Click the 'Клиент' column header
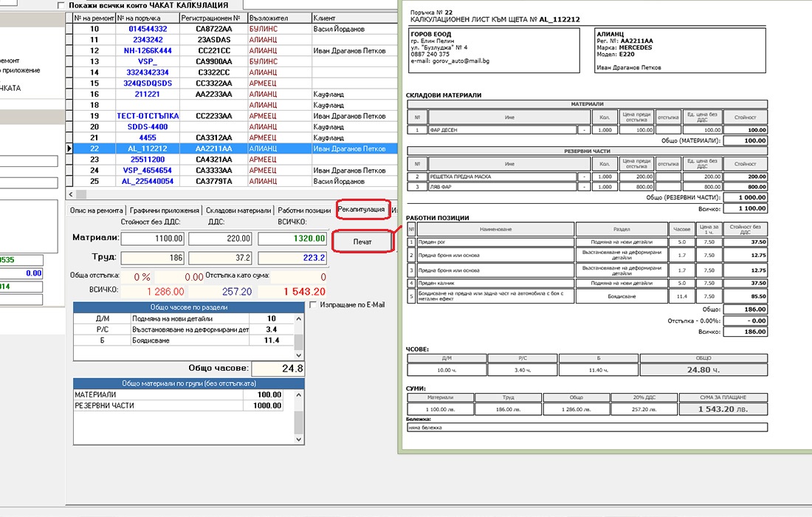The image size is (812, 517). pos(354,18)
